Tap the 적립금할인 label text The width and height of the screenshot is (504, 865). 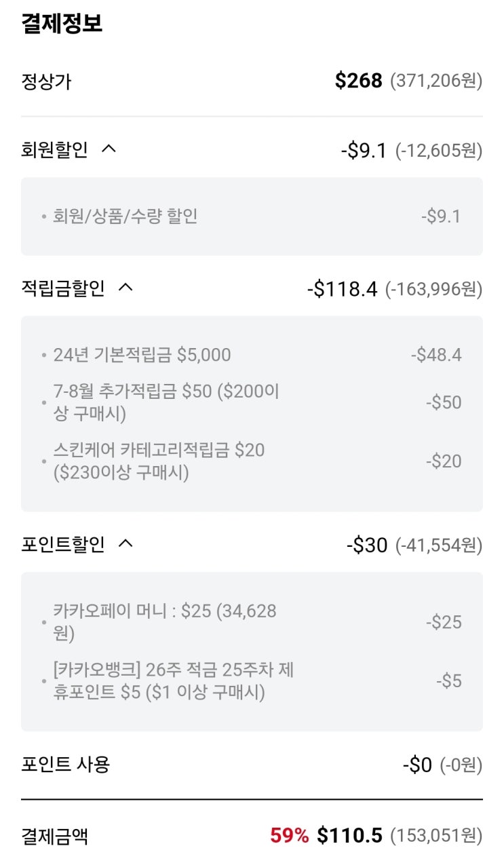point(63,289)
